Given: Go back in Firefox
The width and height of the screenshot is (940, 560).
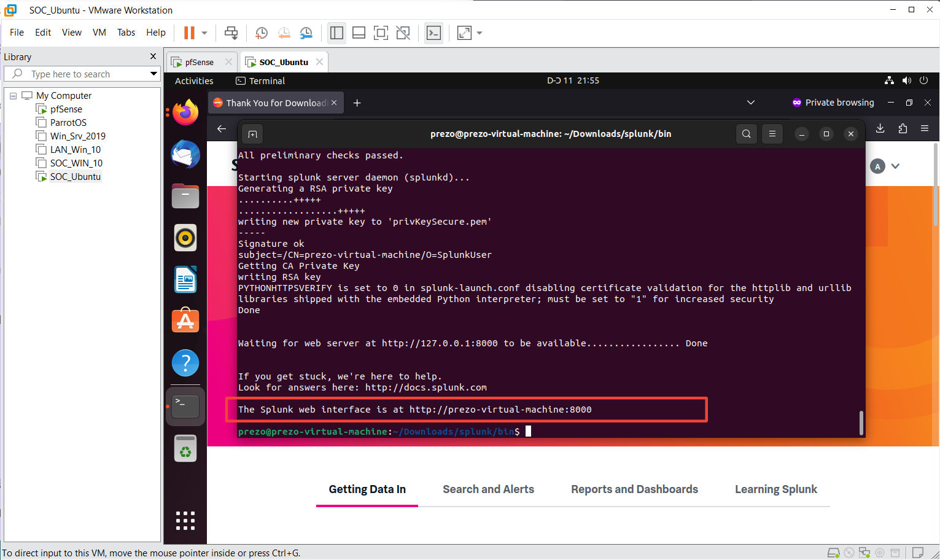Looking at the screenshot, I should click(x=222, y=128).
